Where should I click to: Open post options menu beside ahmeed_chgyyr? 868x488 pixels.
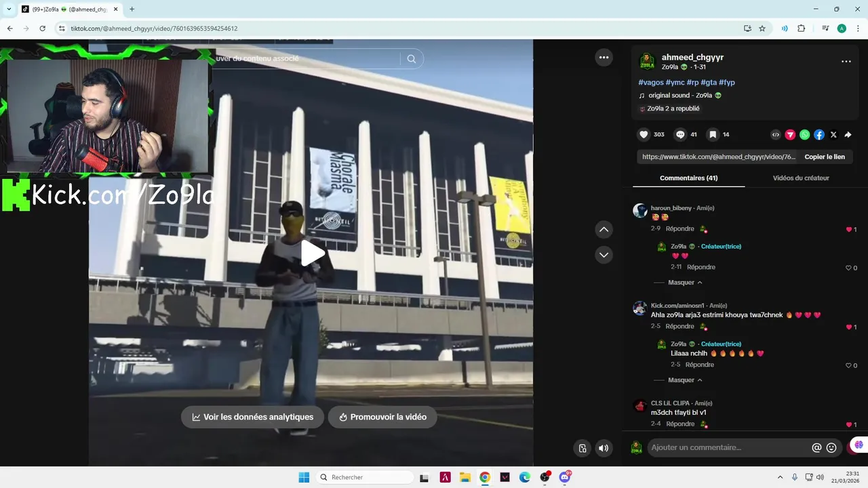(x=846, y=62)
